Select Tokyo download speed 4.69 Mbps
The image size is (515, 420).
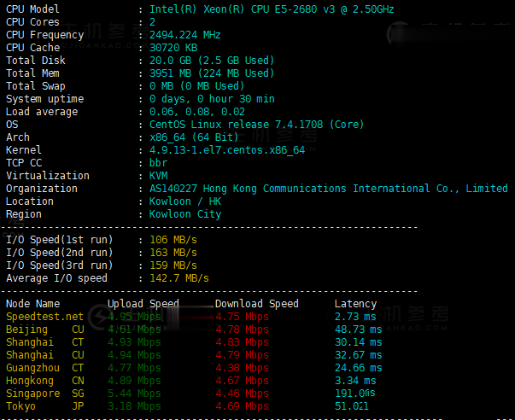pyautogui.click(x=242, y=406)
